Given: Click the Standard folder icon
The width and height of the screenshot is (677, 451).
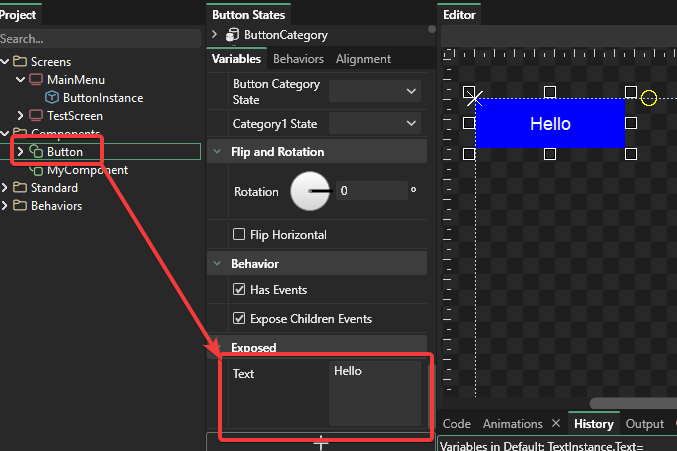Looking at the screenshot, I should [x=20, y=188].
